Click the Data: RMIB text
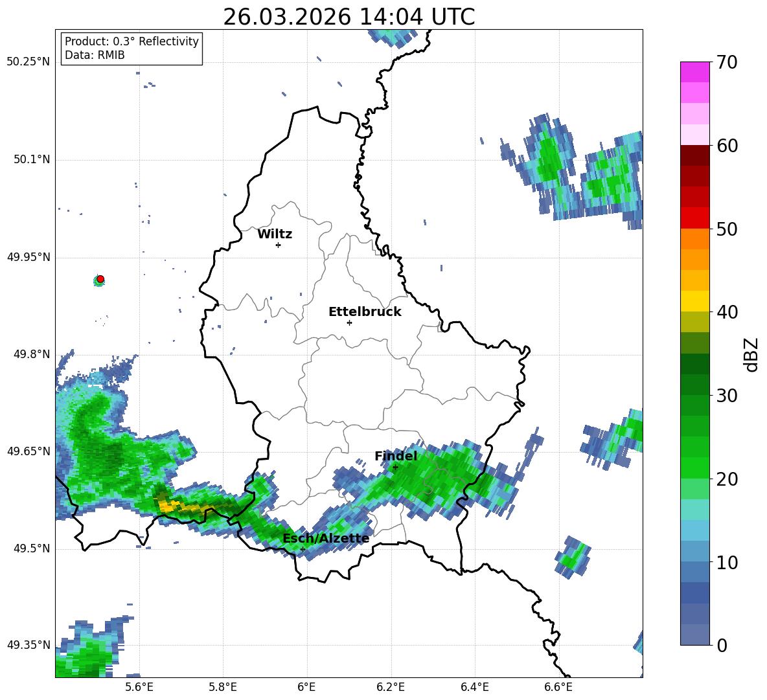767x700 pixels. pyautogui.click(x=95, y=55)
